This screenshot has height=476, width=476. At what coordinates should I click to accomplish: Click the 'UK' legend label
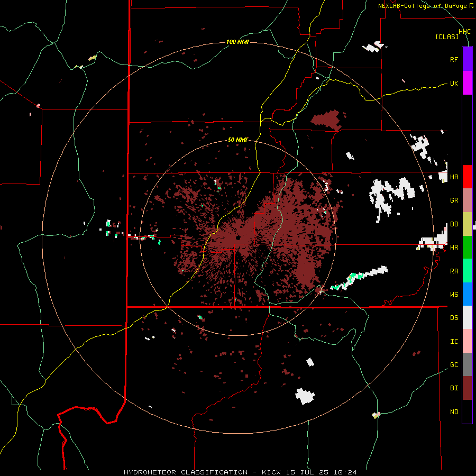click(x=454, y=83)
